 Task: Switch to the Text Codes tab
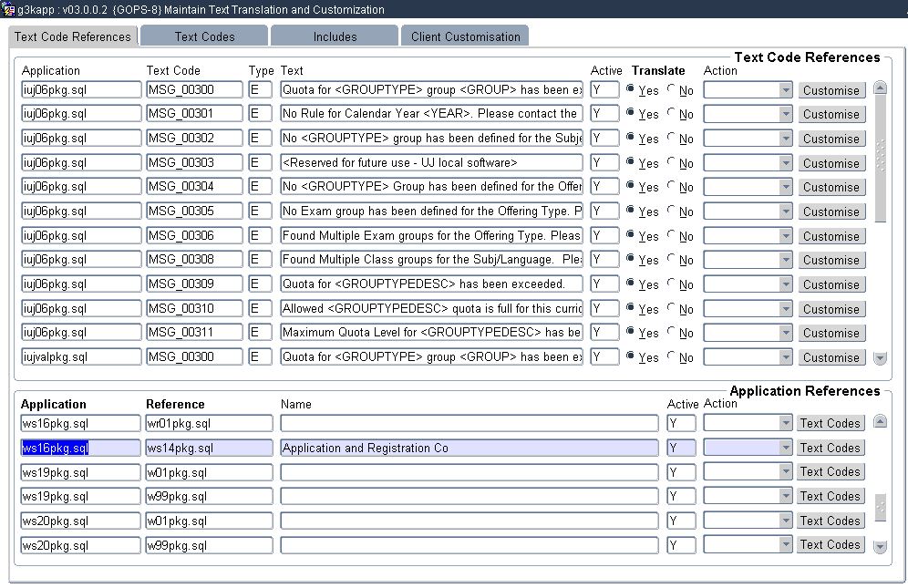[204, 36]
